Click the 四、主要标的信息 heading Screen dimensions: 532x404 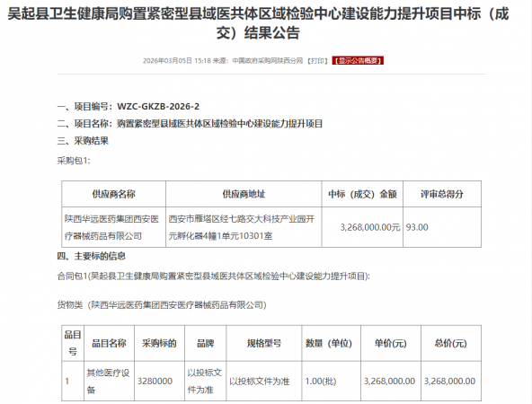pyautogui.click(x=92, y=256)
